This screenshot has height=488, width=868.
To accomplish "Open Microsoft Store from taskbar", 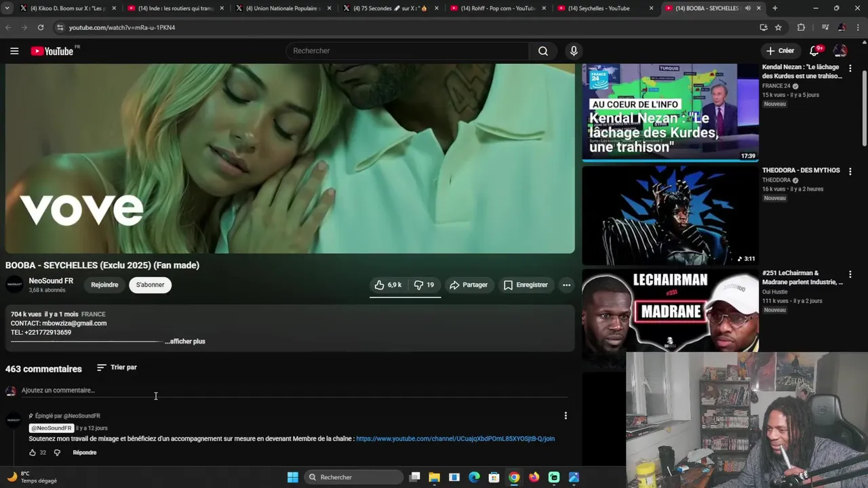I will point(494,477).
